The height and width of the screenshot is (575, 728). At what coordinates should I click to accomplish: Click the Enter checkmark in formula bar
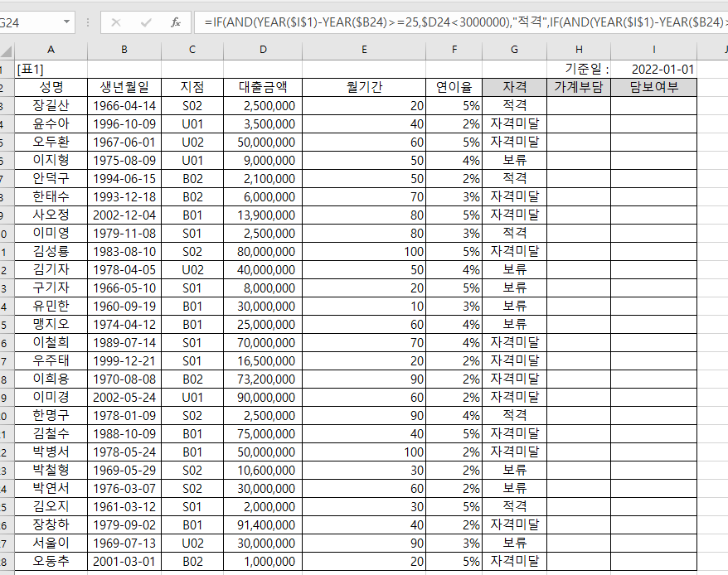pos(146,22)
